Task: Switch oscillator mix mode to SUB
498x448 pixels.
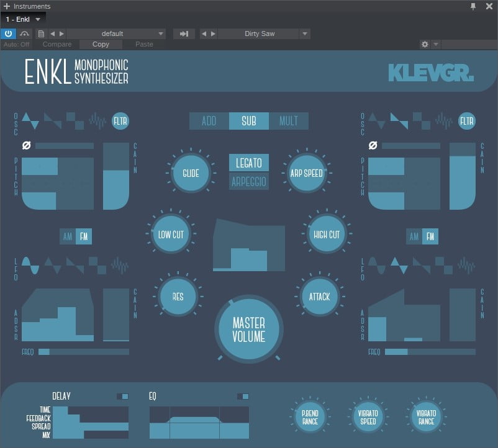Action: (249, 121)
